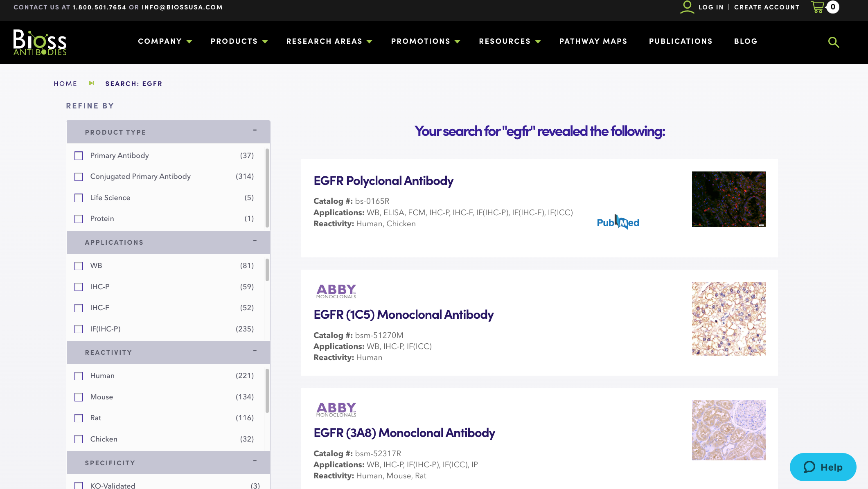This screenshot has height=489, width=868.
Task: Click the ABBY Monoclonals icon on 1C5 listing
Action: [x=336, y=291]
